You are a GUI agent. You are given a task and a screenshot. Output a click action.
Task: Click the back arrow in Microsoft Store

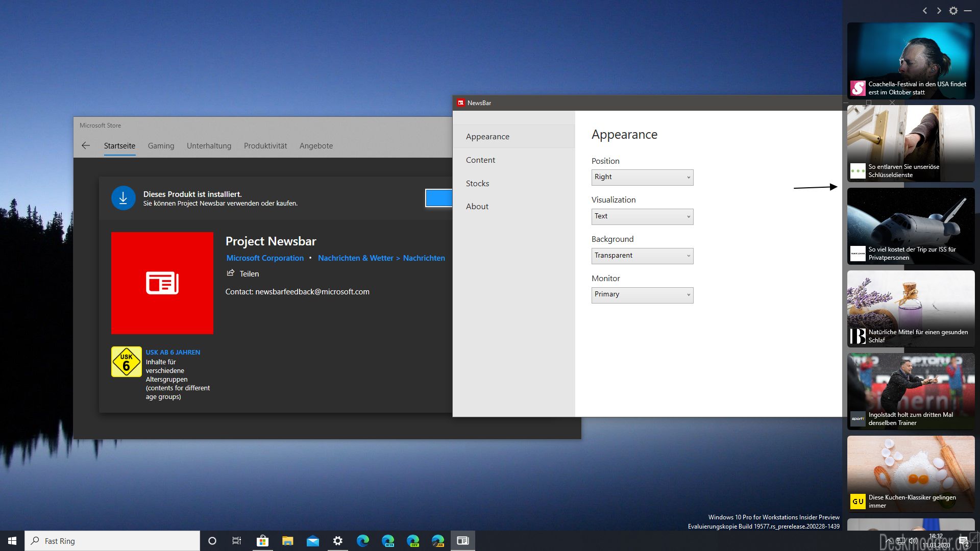(86, 146)
